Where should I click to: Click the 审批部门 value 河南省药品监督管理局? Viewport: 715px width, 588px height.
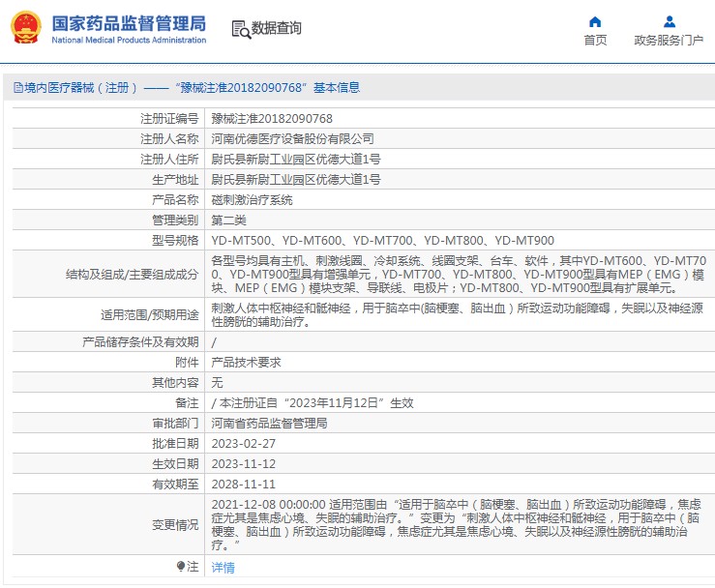pos(269,423)
